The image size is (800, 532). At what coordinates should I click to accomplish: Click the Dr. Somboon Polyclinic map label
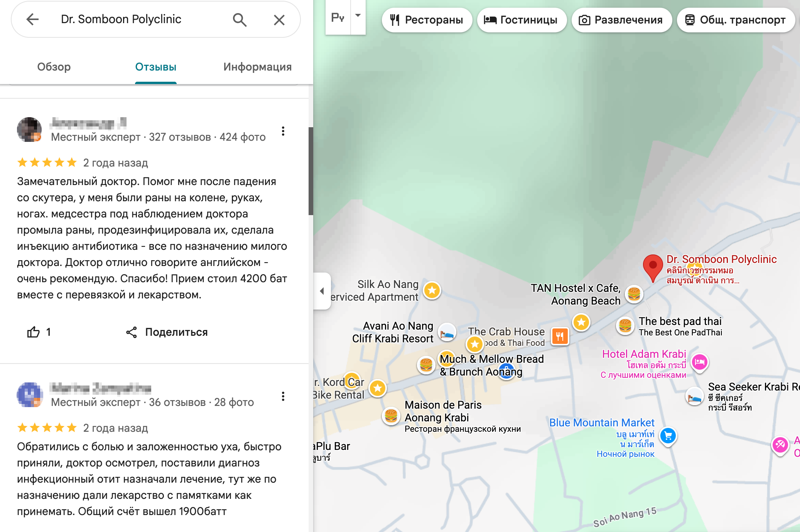coord(721,259)
